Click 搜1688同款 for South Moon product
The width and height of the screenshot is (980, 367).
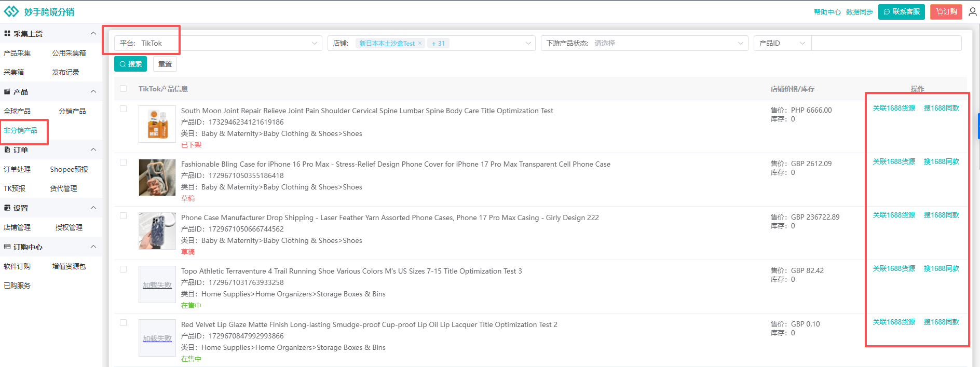tap(942, 108)
